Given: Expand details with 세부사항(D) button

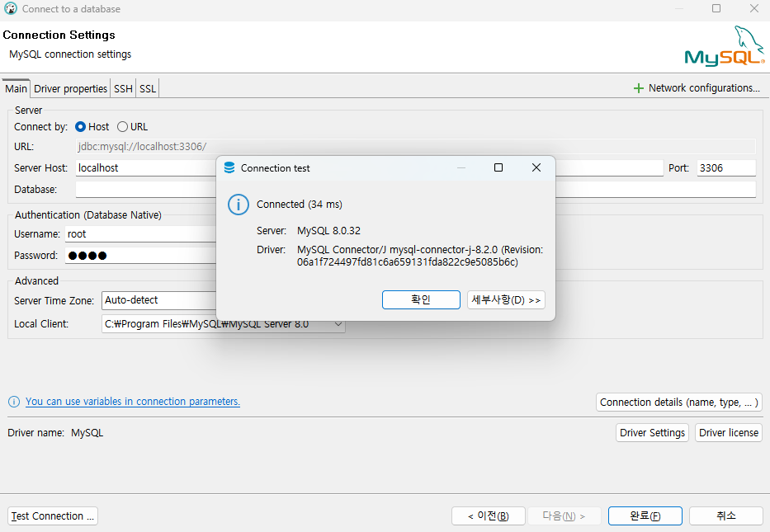Looking at the screenshot, I should click(506, 300).
